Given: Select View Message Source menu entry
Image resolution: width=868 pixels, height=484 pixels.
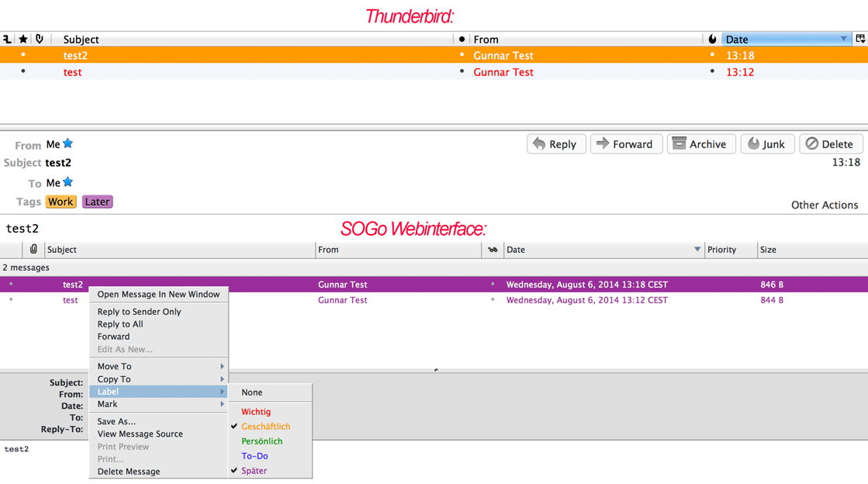Looking at the screenshot, I should pyautogui.click(x=140, y=434).
